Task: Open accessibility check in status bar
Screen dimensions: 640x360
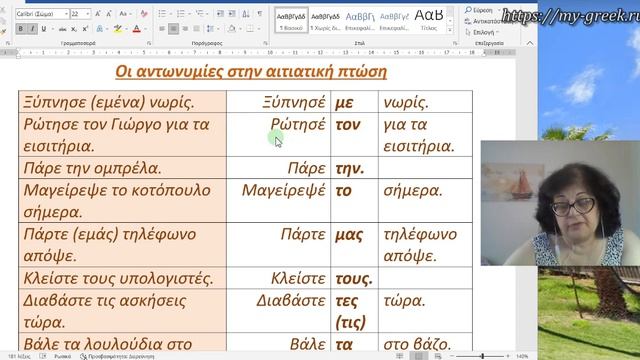Action: [117, 356]
